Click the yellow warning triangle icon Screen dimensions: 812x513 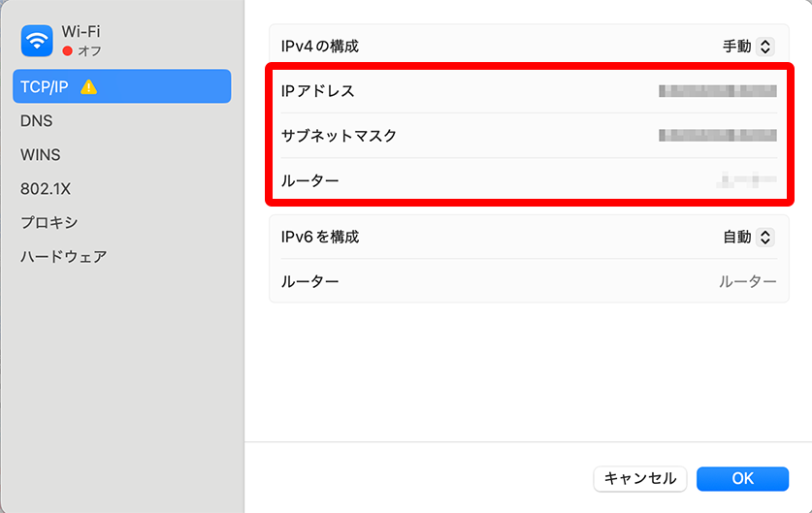[x=88, y=87]
